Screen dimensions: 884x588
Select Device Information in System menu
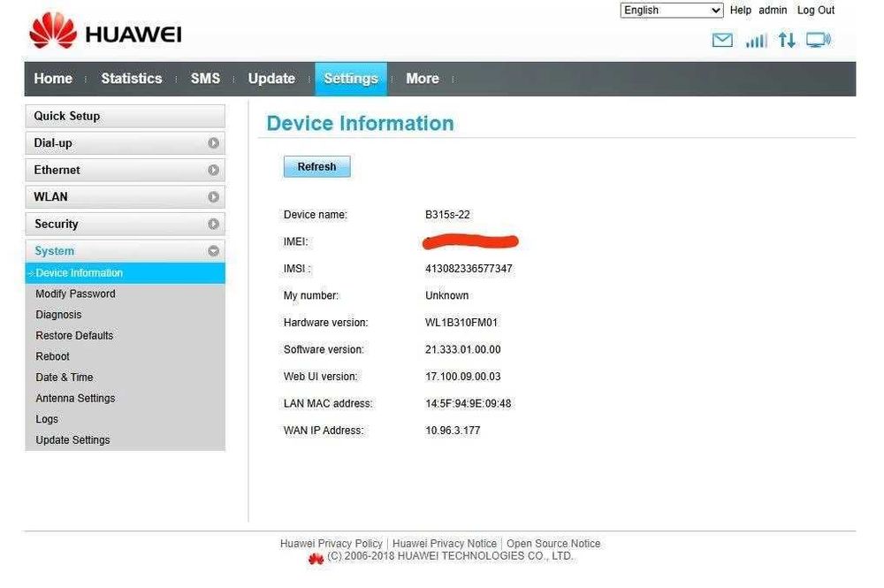[126, 273]
